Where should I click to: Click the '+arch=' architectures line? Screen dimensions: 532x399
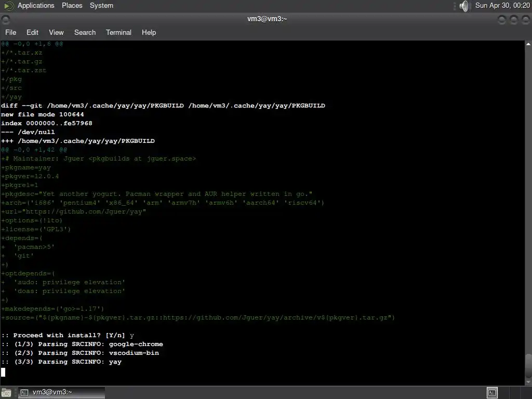pyautogui.click(x=163, y=203)
